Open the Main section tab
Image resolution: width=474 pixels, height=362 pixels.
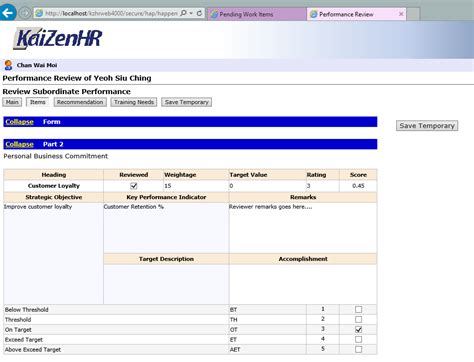pyautogui.click(x=12, y=102)
